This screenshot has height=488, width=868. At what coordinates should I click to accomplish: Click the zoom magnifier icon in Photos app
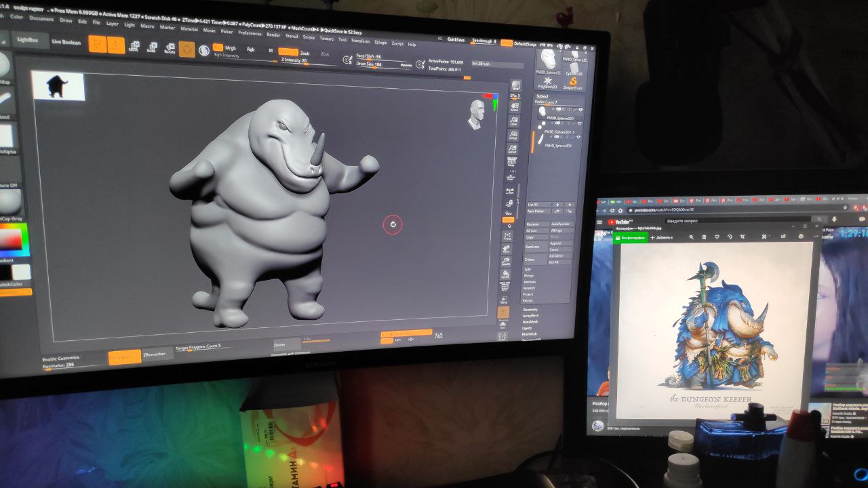click(691, 237)
